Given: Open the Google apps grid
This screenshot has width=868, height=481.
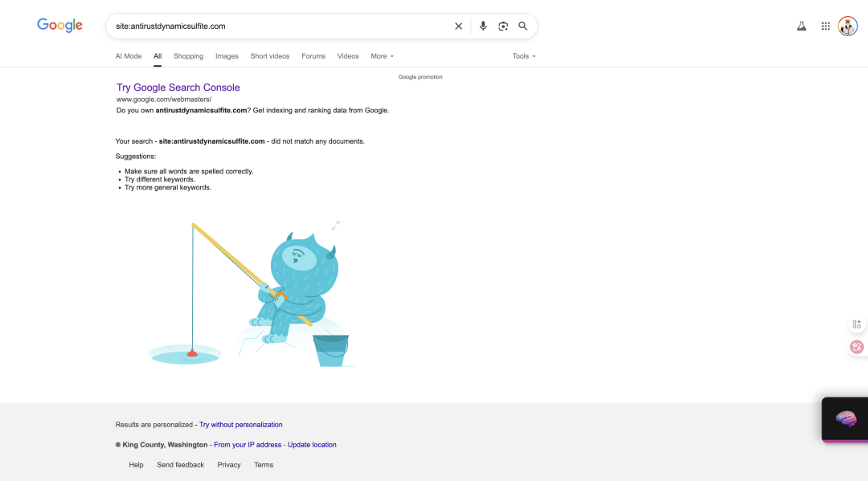Looking at the screenshot, I should tap(825, 26).
